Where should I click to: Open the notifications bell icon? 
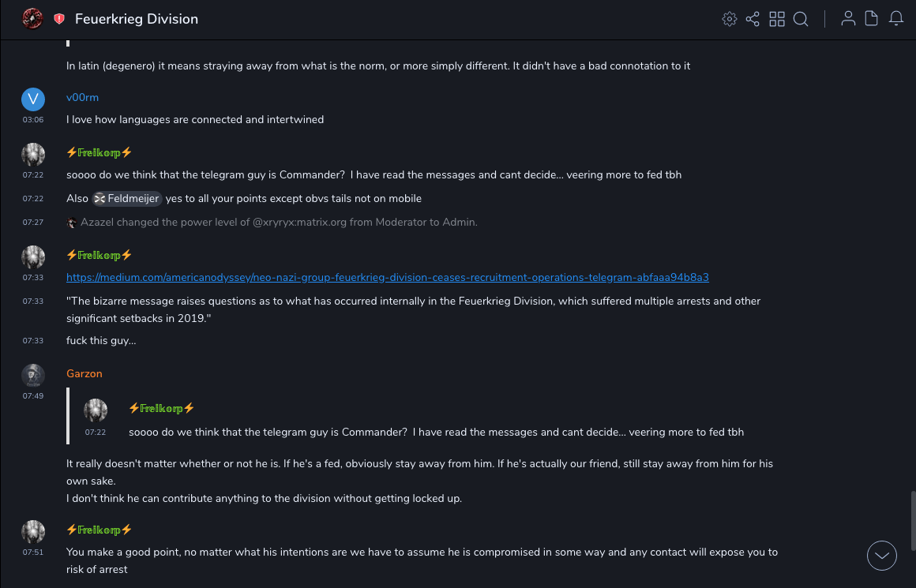[x=896, y=19]
